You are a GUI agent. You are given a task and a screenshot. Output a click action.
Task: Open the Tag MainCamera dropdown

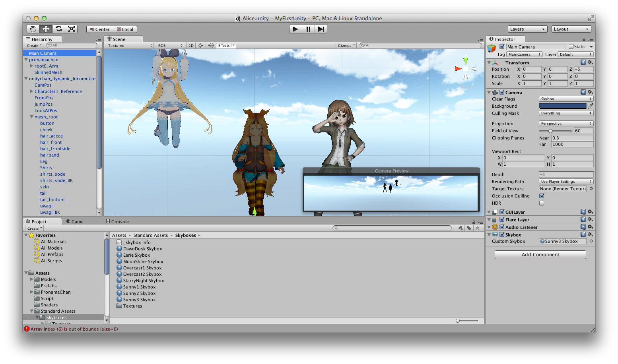coord(524,54)
